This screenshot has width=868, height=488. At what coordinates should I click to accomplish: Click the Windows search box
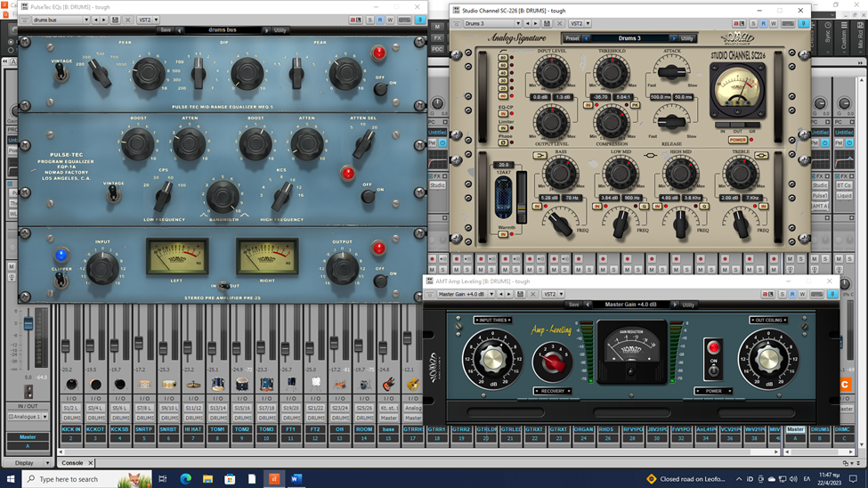tap(87, 478)
